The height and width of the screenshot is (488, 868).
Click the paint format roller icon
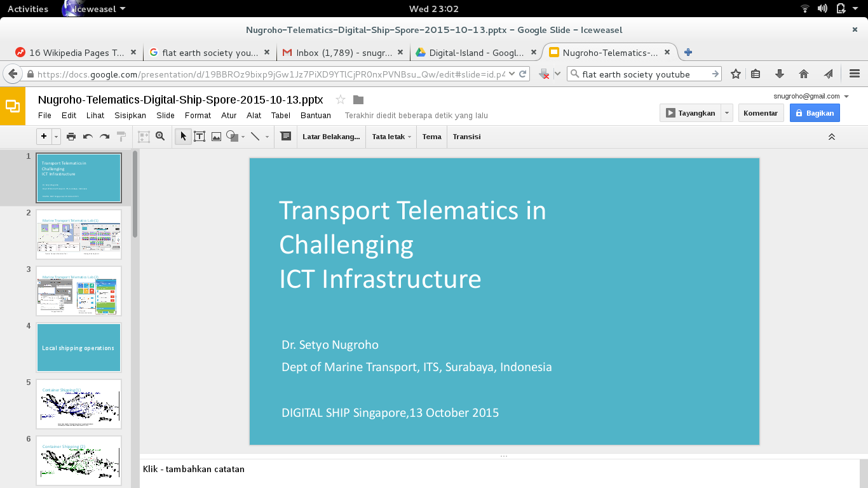(121, 137)
